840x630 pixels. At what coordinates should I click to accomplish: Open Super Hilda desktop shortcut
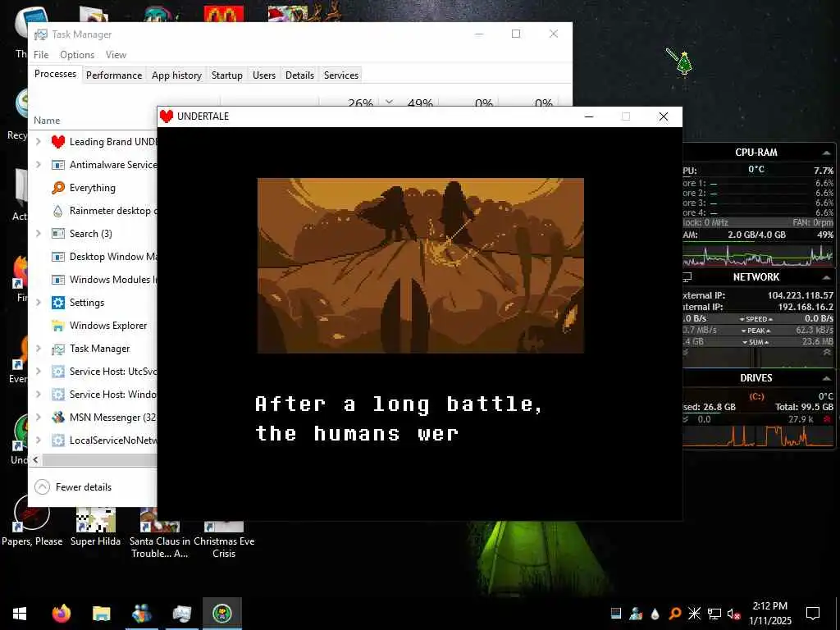pyautogui.click(x=95, y=527)
